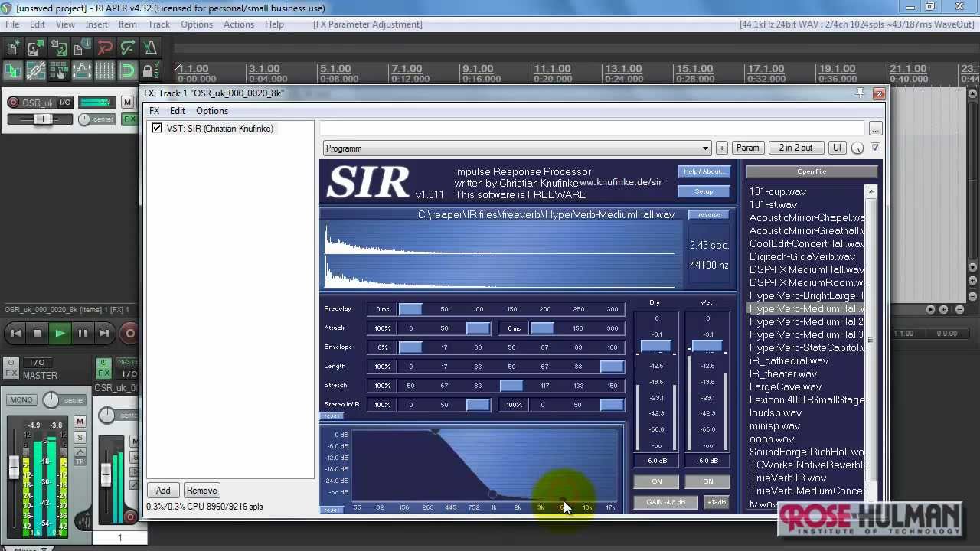Click the green transport Play button
Screen dimensions: 980x551
pyautogui.click(x=60, y=333)
